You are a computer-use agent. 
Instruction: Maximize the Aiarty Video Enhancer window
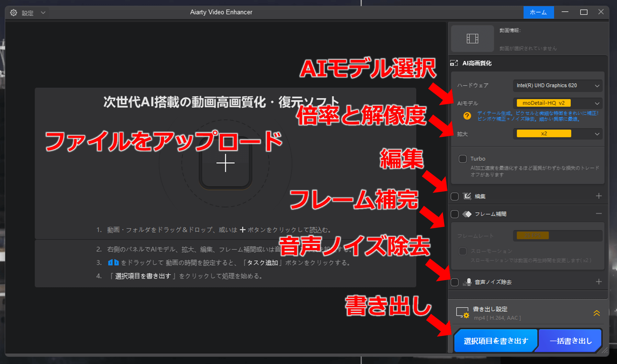(584, 12)
